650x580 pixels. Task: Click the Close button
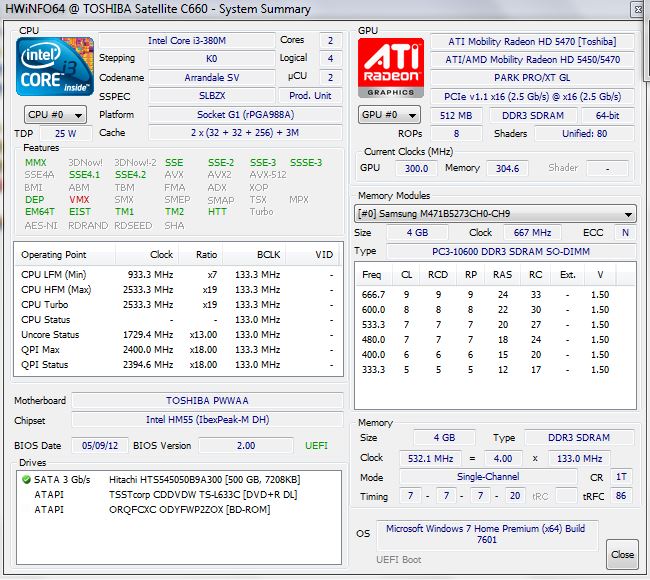coord(622,554)
